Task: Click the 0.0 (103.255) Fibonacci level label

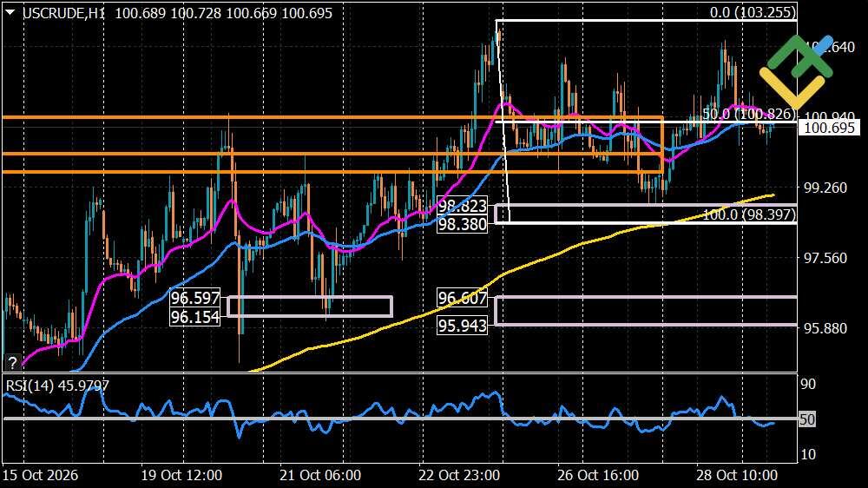Action: [x=753, y=12]
